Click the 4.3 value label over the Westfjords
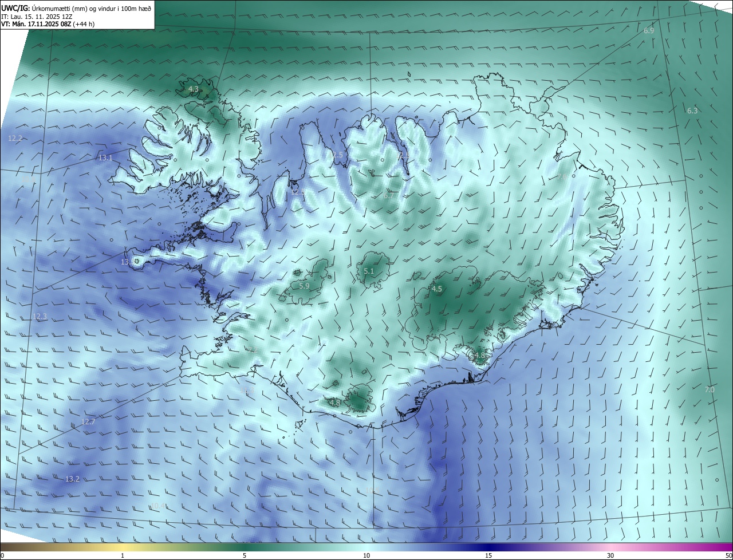The image size is (733, 560). click(194, 89)
